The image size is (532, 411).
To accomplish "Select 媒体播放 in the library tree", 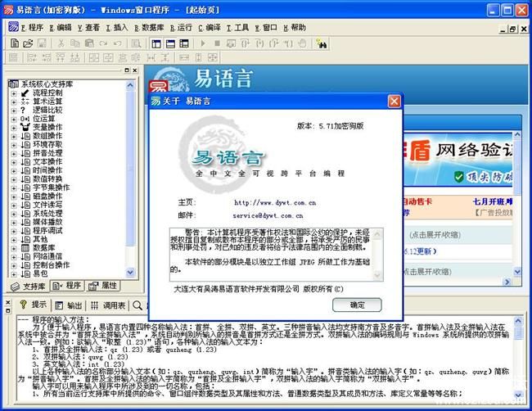I will (47, 222).
